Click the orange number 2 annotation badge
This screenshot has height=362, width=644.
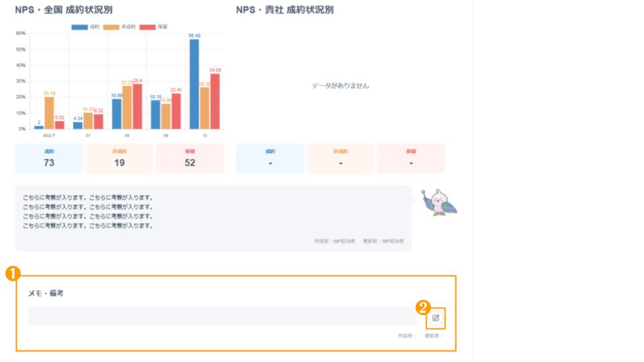pos(423,307)
